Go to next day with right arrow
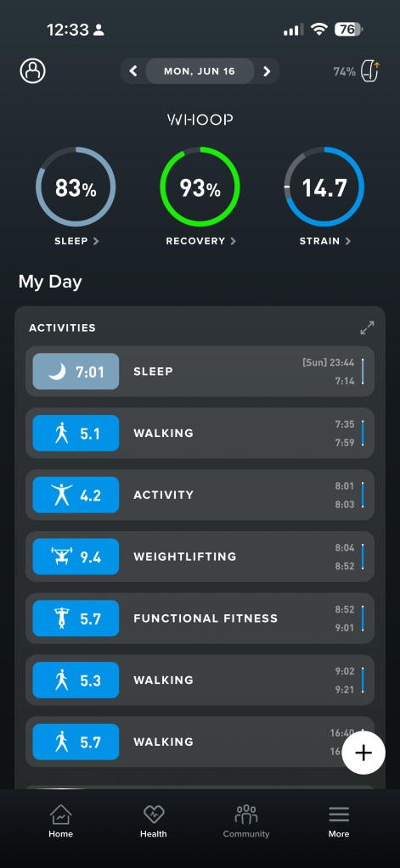 [x=267, y=71]
